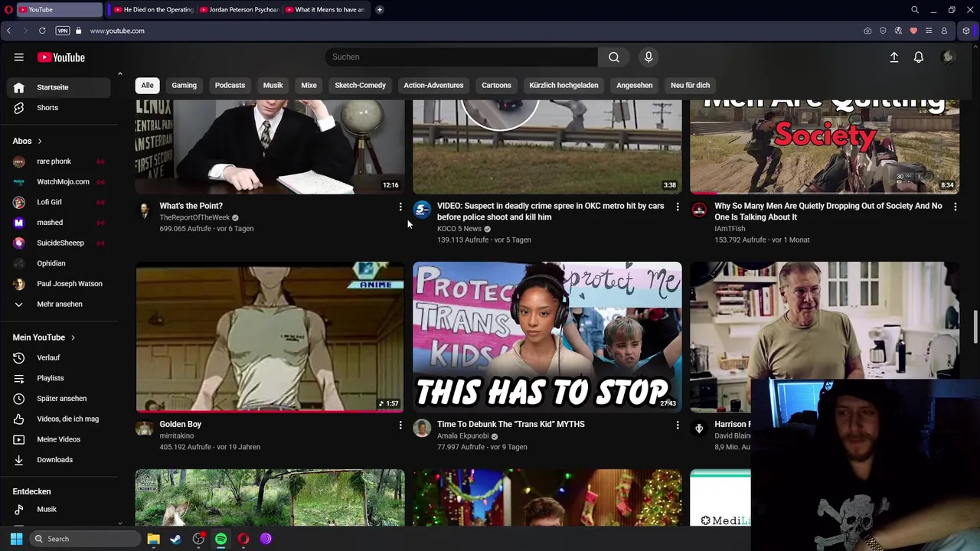Open Opera ad blocker shield icon
This screenshot has height=551, width=980.
tap(883, 31)
